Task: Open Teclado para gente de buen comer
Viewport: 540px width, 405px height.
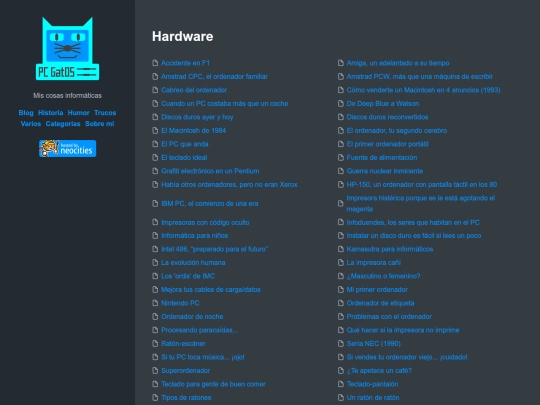Action: [213, 384]
